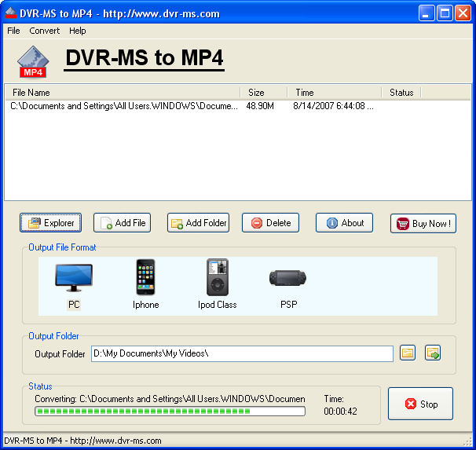The width and height of the screenshot is (476, 450).
Task: Click the elapsed time 00:00:42
Action: [340, 412]
